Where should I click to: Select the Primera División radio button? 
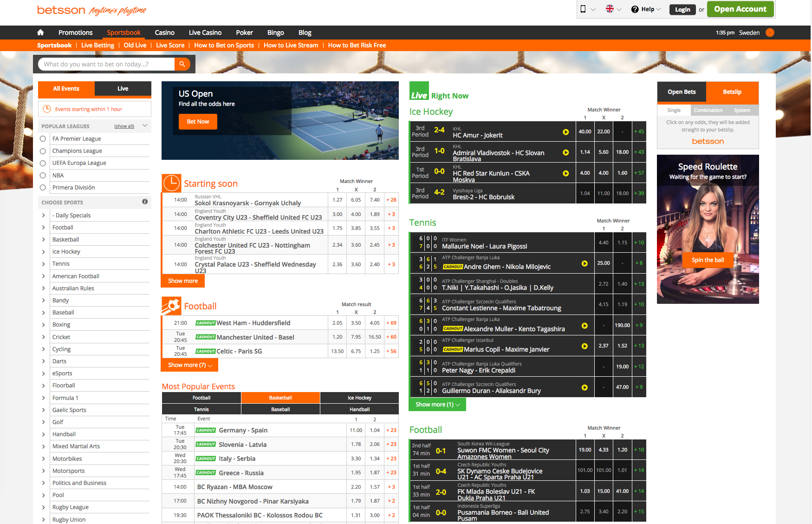[x=43, y=188]
